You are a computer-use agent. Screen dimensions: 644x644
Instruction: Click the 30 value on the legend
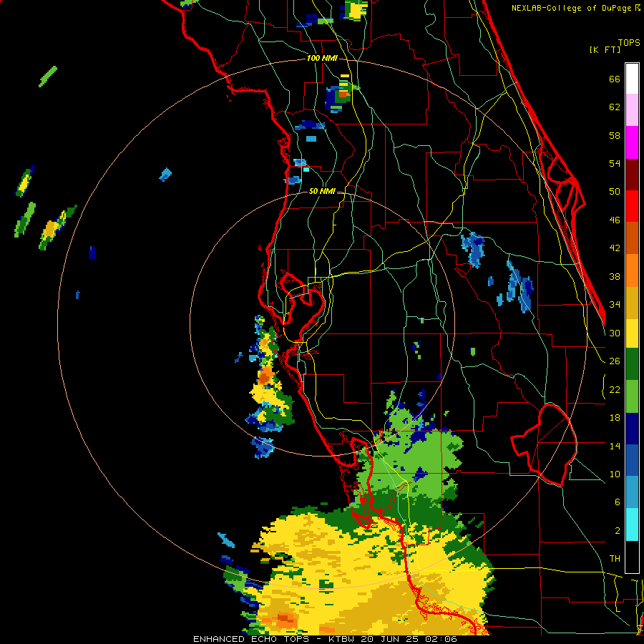point(615,333)
